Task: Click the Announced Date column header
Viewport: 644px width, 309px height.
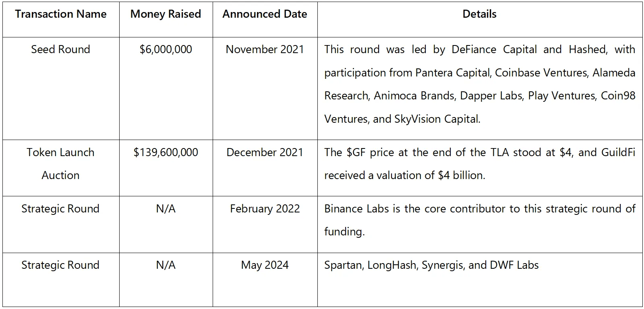Action: click(265, 14)
